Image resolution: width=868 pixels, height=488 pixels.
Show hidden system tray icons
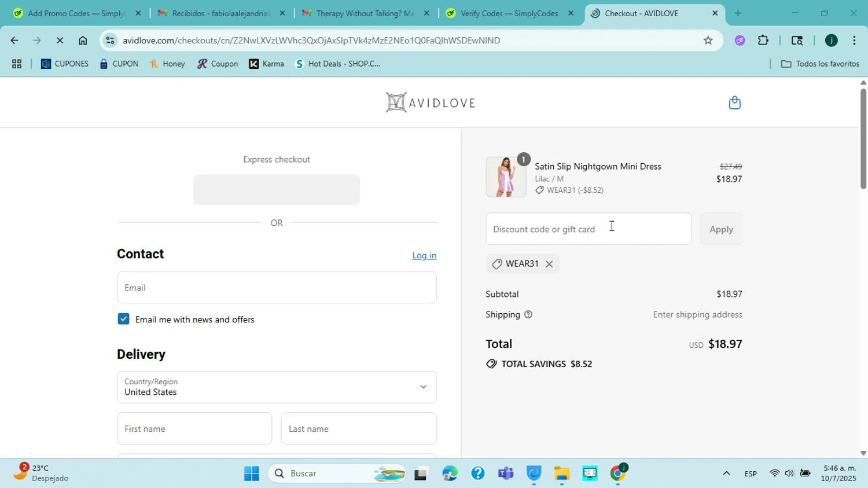coord(726,474)
